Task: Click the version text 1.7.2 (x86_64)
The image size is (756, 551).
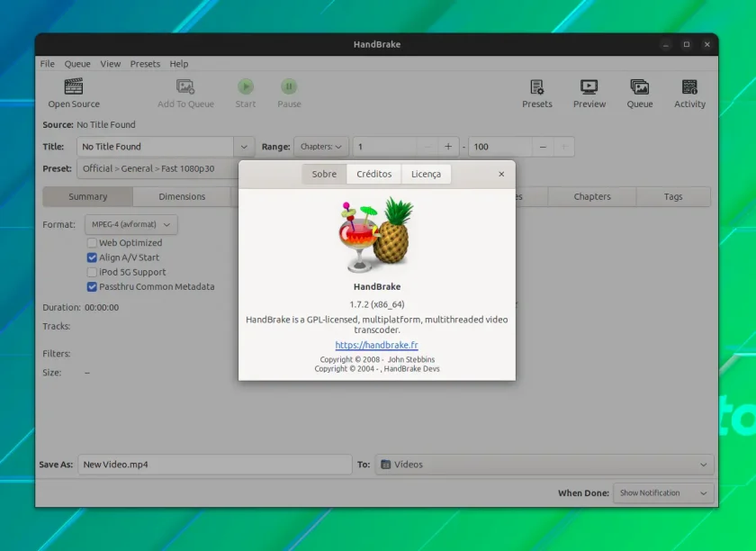Action: click(x=377, y=304)
